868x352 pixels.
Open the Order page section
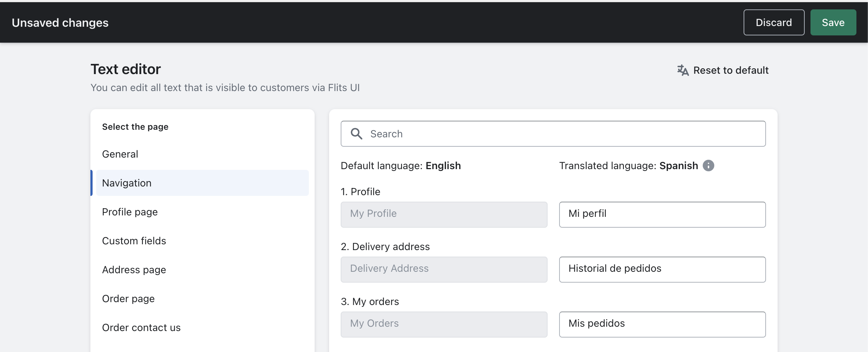pos(128,299)
